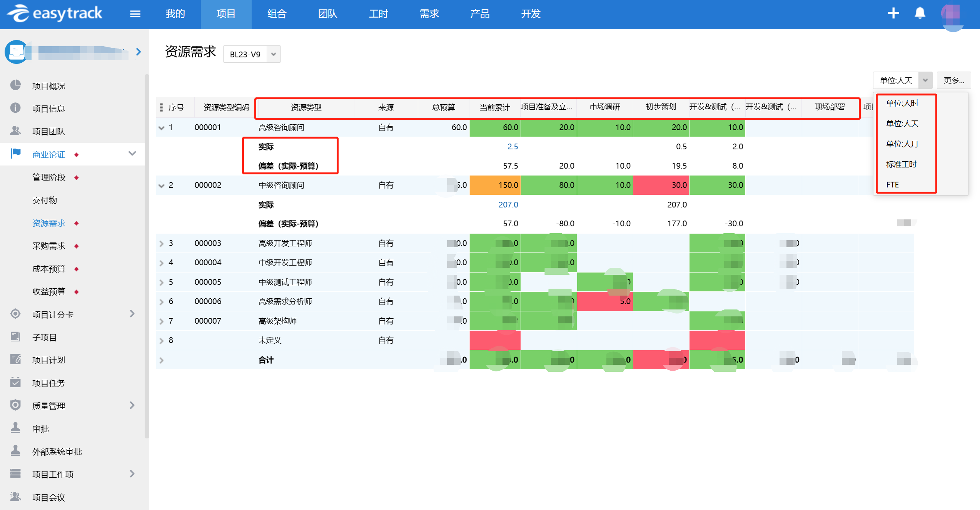This screenshot has height=510, width=980.
Task: Click the easytrack logo
Action: tap(55, 14)
